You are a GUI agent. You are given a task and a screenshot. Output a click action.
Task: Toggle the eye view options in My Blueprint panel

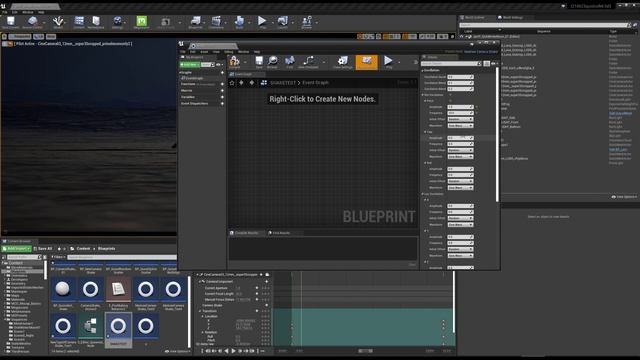point(219,64)
